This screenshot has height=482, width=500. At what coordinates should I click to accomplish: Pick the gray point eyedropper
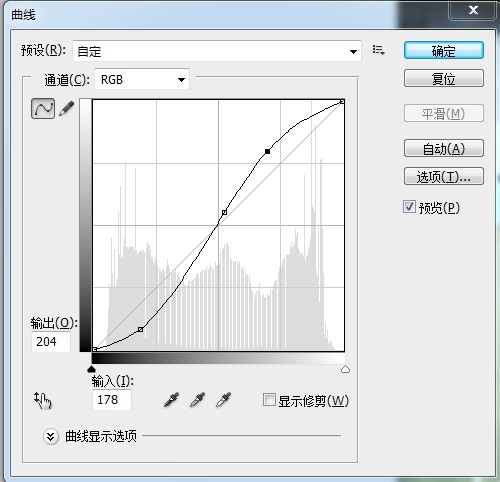[198, 400]
